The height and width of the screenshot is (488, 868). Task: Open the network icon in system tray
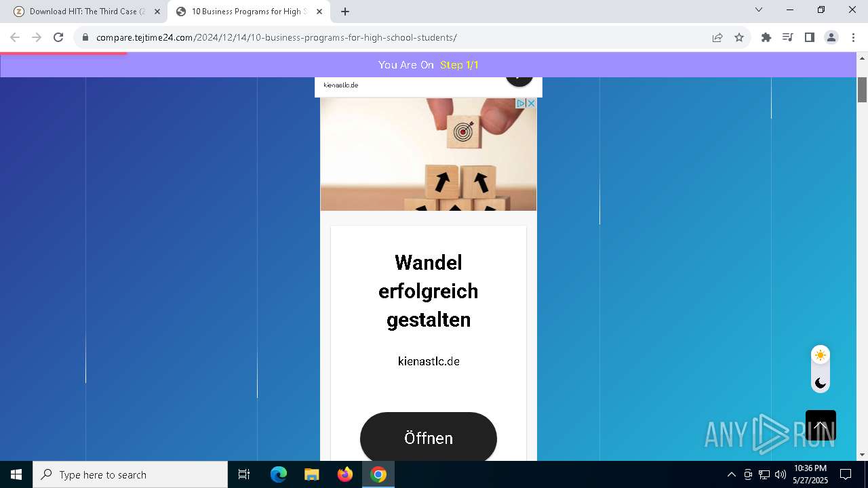click(x=764, y=474)
